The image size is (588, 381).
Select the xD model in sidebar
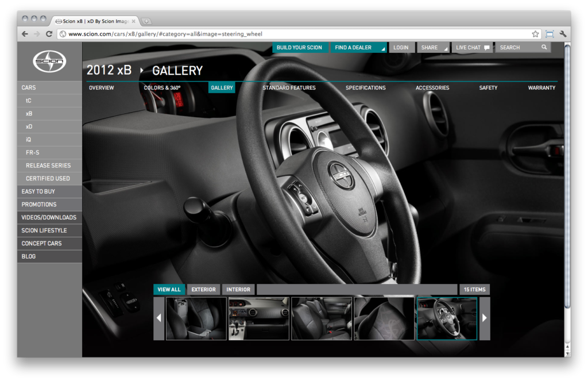[49, 126]
